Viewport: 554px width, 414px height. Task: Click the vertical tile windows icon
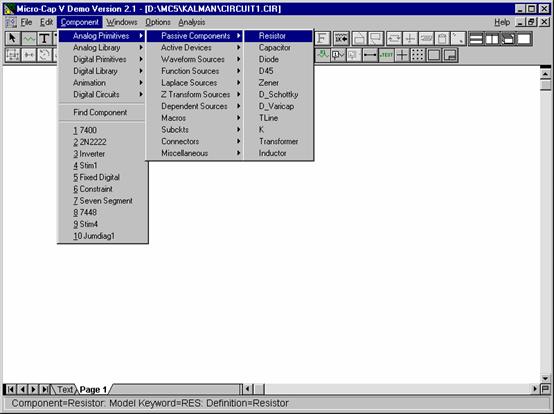tap(492, 38)
